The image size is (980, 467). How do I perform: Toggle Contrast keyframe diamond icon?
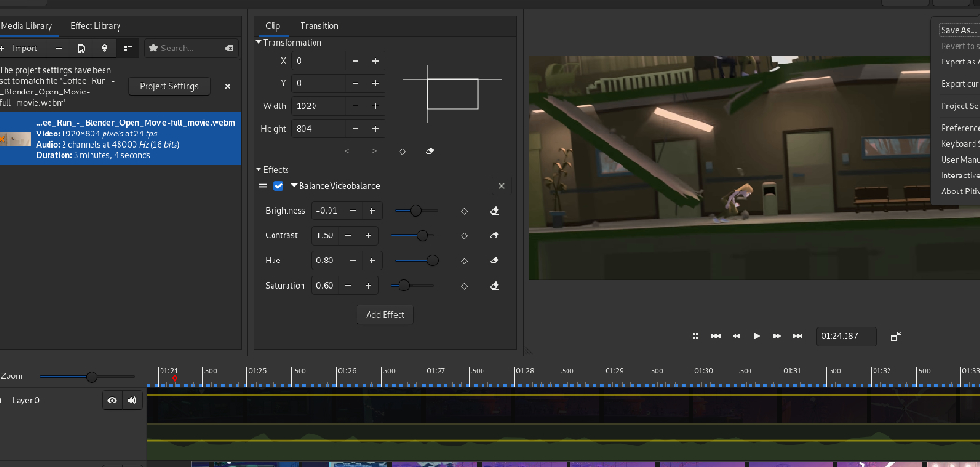click(x=465, y=236)
